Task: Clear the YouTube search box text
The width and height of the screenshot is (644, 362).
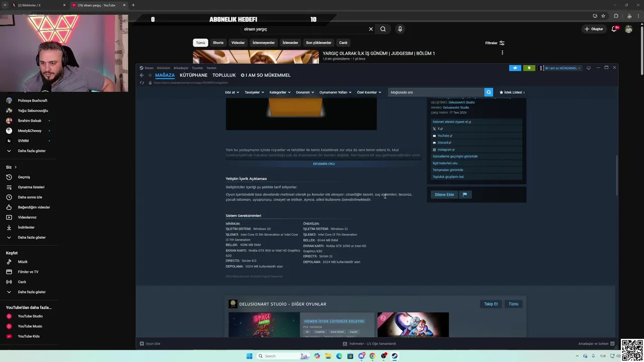Action: pos(371,29)
